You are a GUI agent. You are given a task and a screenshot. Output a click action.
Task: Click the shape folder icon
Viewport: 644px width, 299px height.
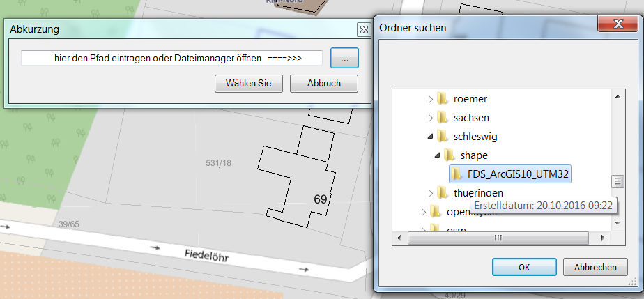pyautogui.click(x=449, y=155)
